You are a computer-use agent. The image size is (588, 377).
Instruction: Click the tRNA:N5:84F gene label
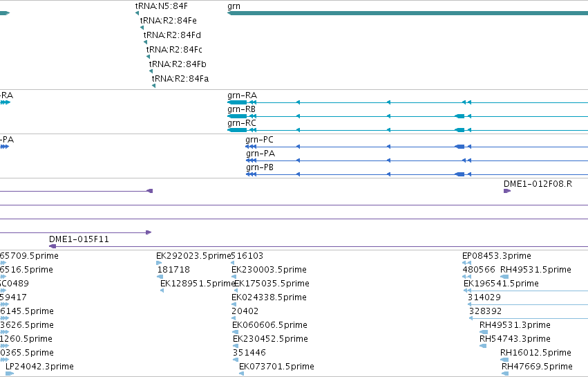162,6
